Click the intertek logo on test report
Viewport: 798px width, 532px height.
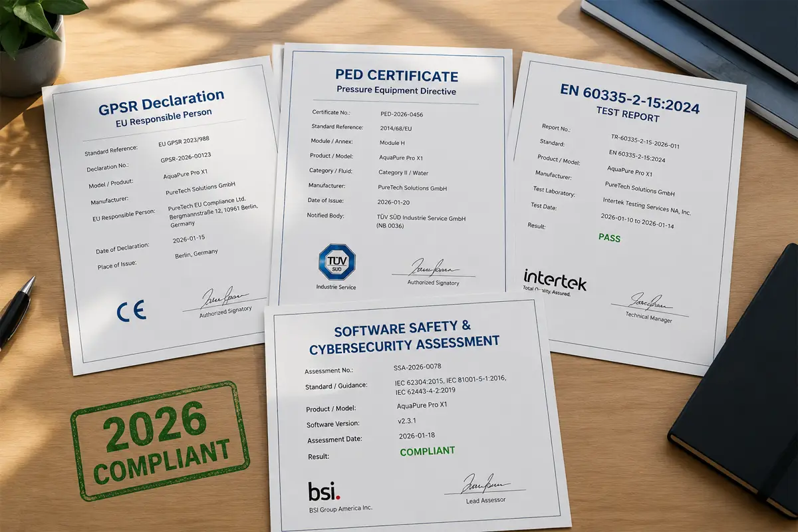pos(555,279)
